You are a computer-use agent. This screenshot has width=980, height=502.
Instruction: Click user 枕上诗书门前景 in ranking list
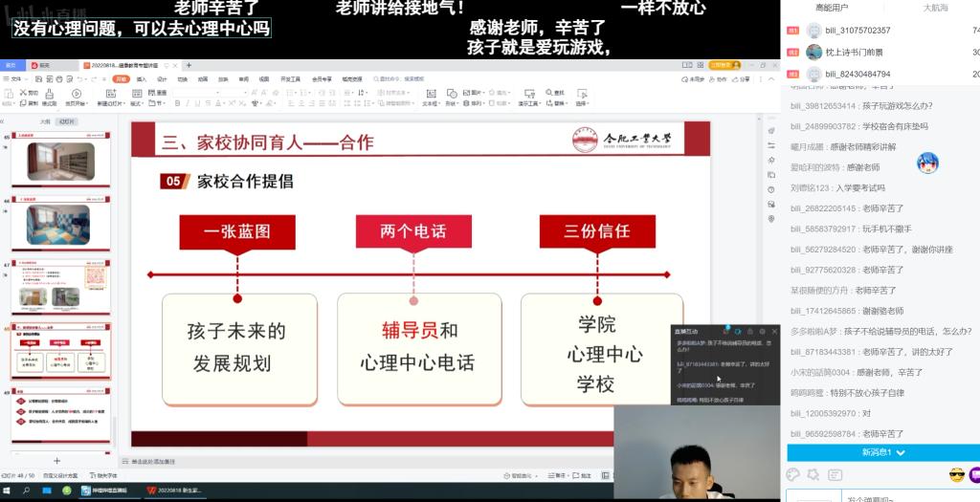coord(854,53)
